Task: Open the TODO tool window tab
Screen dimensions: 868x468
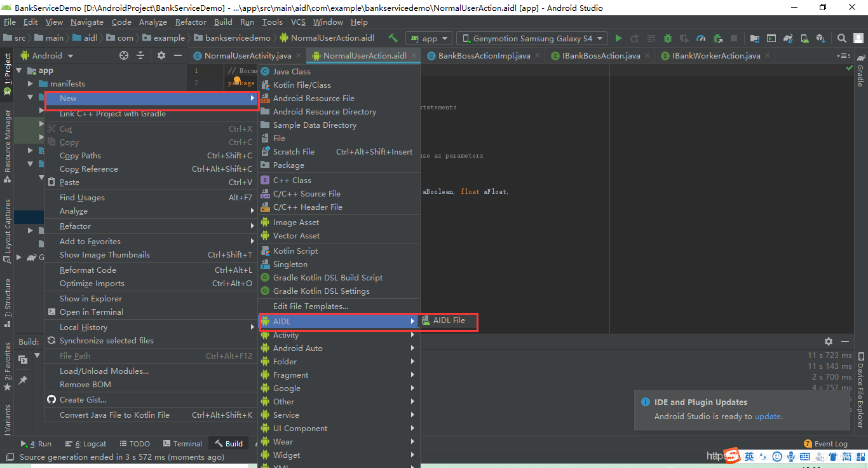Action: [134, 444]
